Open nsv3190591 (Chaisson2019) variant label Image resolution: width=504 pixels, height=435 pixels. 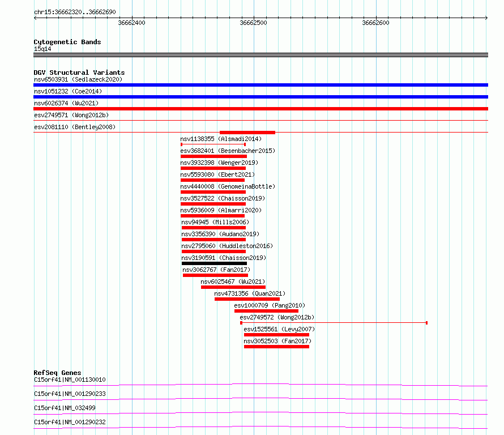tap(224, 258)
